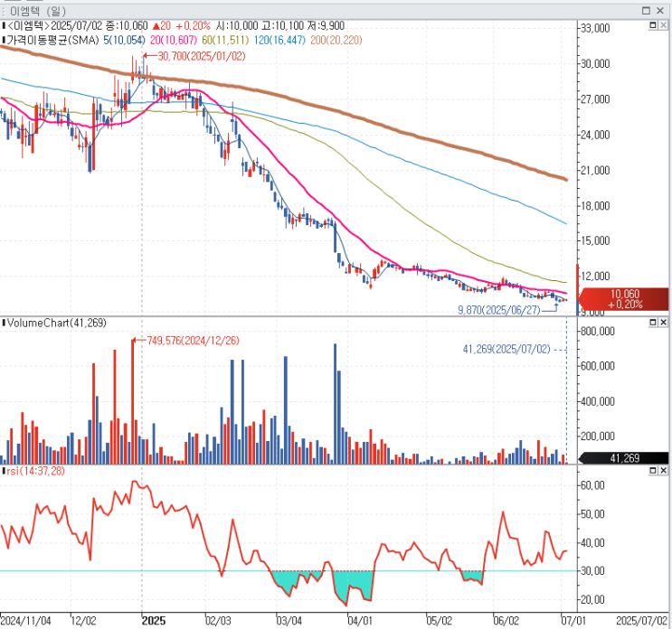Maximize the 이엠텍 chart window

coord(647,10)
